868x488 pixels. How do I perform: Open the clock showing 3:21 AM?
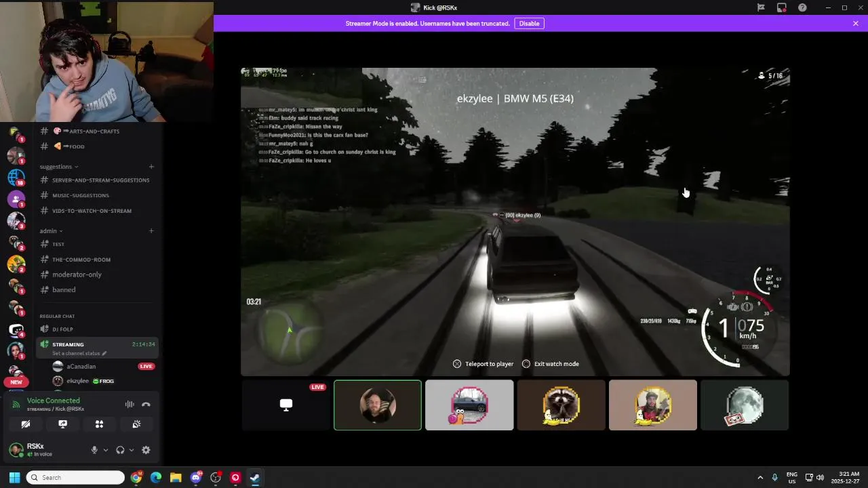click(x=846, y=477)
